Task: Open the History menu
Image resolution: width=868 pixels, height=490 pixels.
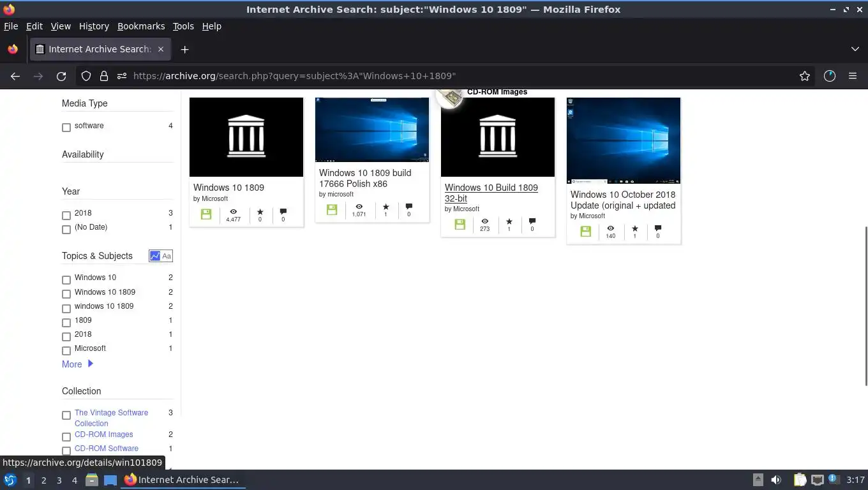Action: point(94,26)
